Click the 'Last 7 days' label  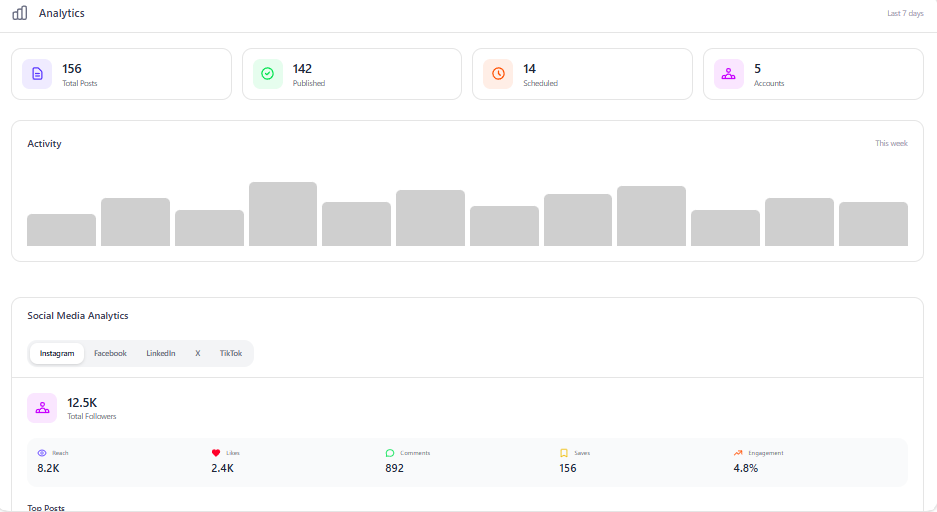click(905, 13)
